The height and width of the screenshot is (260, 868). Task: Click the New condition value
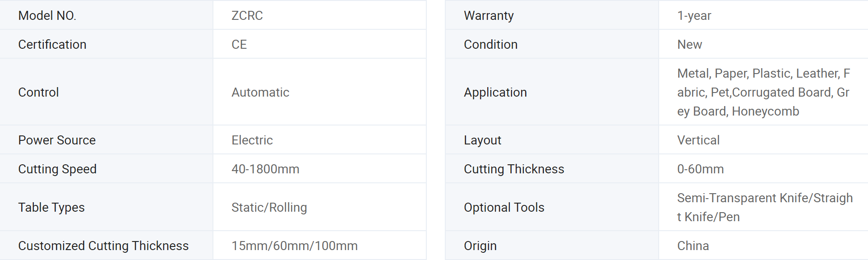tap(689, 45)
